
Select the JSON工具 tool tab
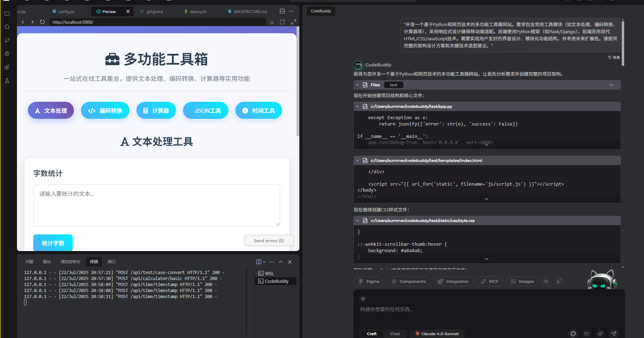[206, 111]
